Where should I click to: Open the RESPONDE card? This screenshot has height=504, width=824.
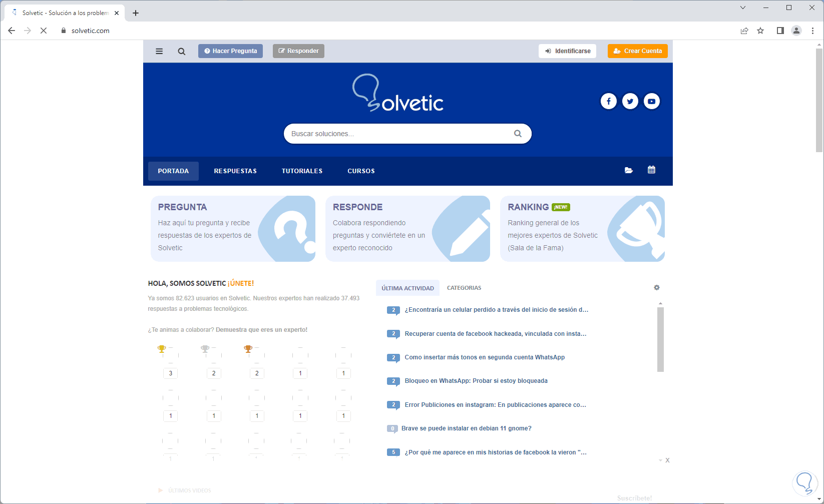pyautogui.click(x=407, y=229)
